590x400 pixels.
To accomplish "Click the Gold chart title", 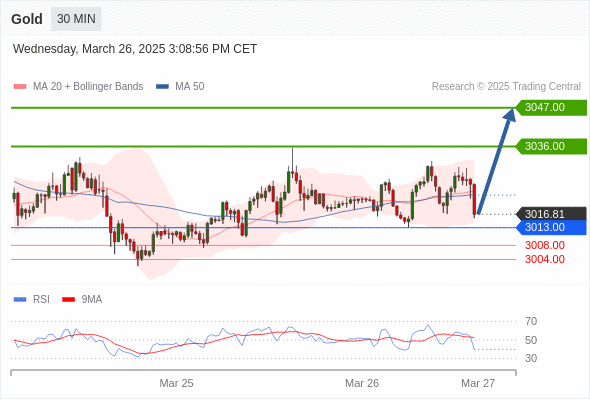I will pos(27,19).
